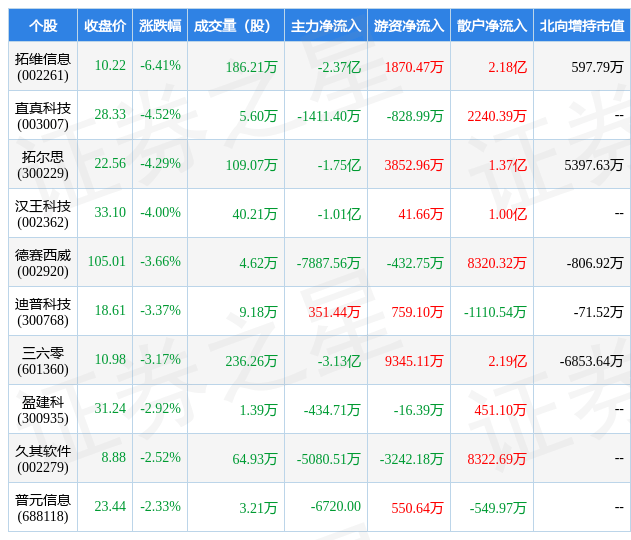
Task: Click closing price 105.01
Action: tap(107, 261)
